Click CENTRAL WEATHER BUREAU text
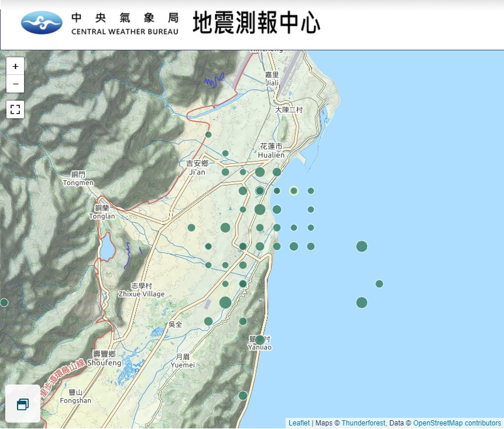504x429 pixels. click(125, 32)
